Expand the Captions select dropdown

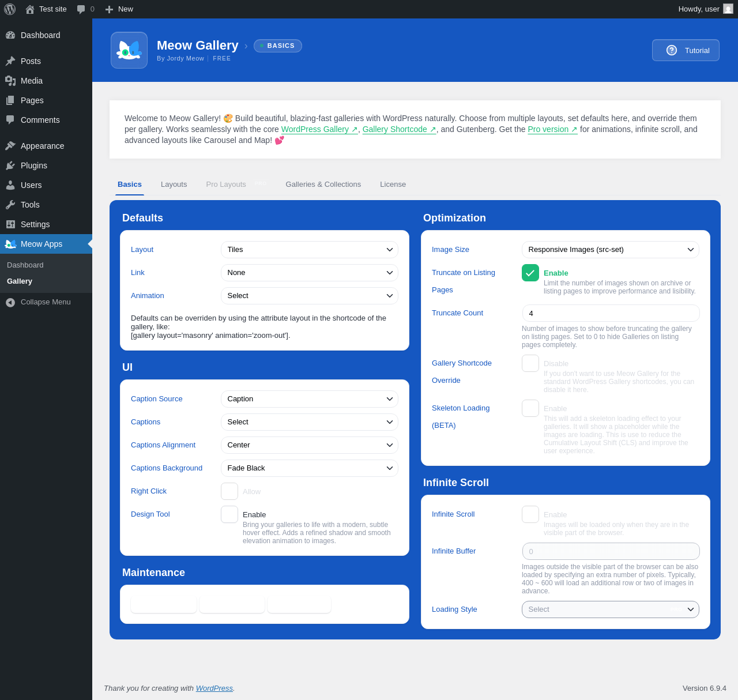pos(310,422)
